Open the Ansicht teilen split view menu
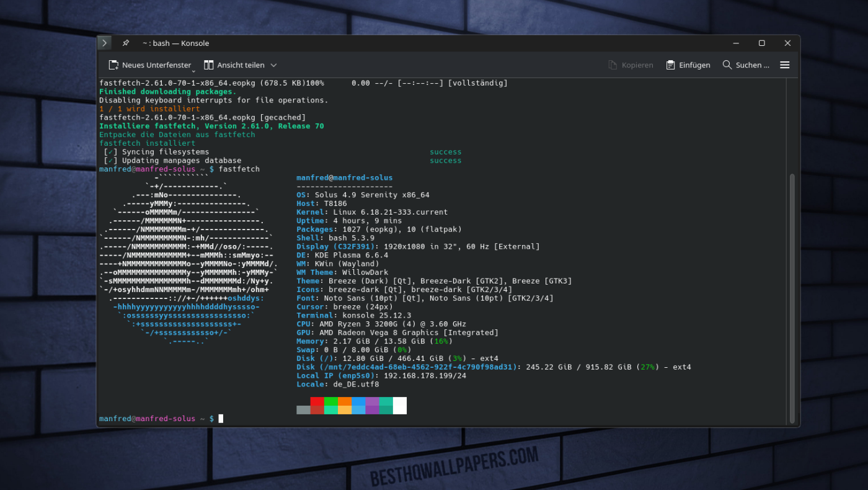The image size is (868, 490). pyautogui.click(x=240, y=65)
